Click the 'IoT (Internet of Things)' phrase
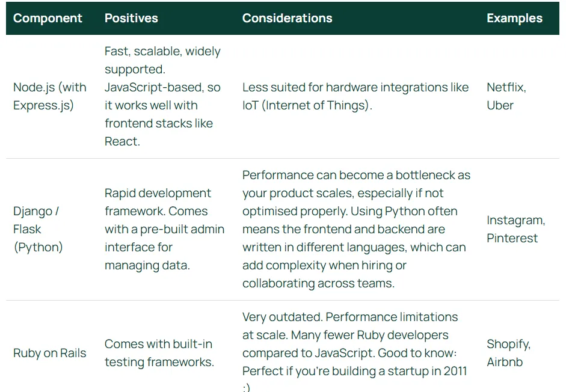 pyautogui.click(x=307, y=105)
